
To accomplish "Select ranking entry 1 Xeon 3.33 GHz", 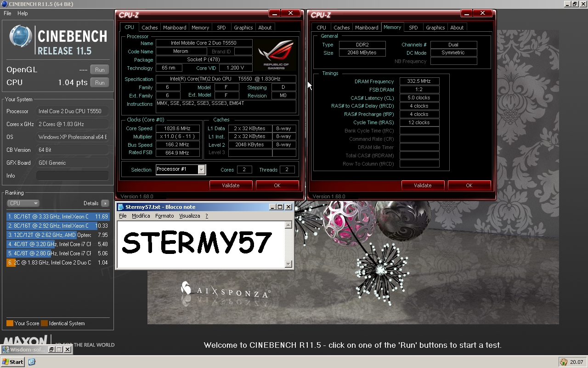I will click(x=58, y=217).
